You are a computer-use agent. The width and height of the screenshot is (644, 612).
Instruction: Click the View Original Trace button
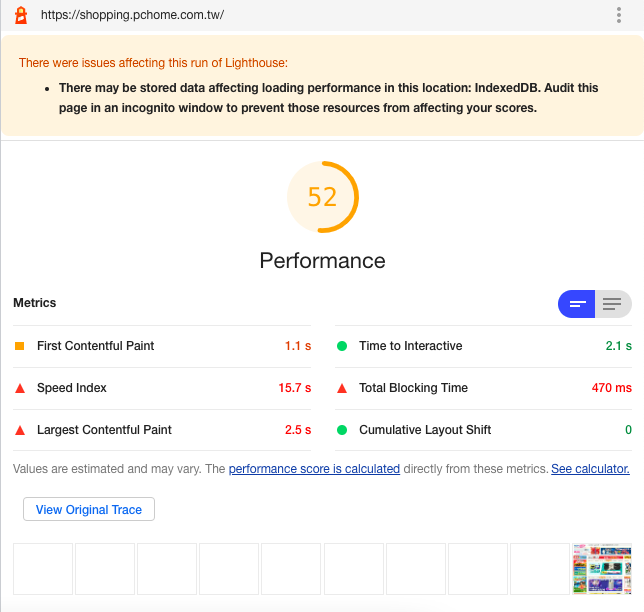89,509
